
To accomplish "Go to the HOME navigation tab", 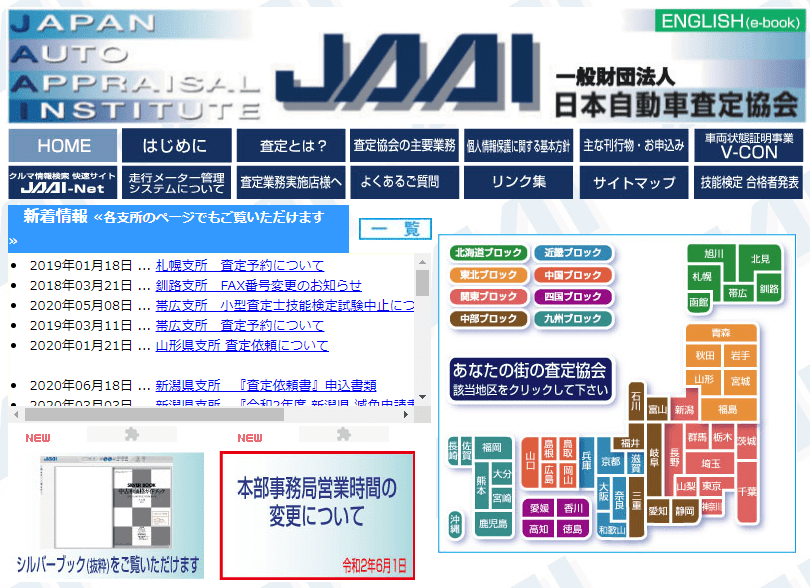I will click(64, 146).
